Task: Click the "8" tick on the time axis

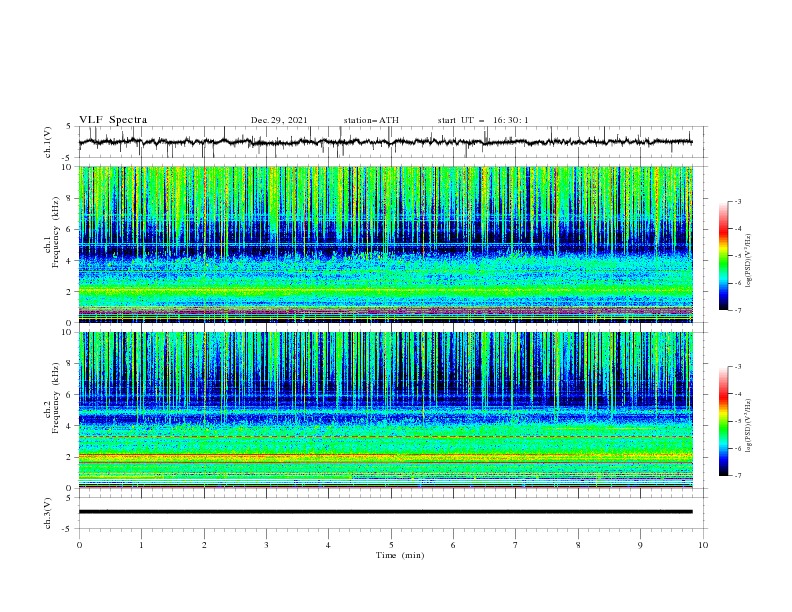Action: point(578,545)
